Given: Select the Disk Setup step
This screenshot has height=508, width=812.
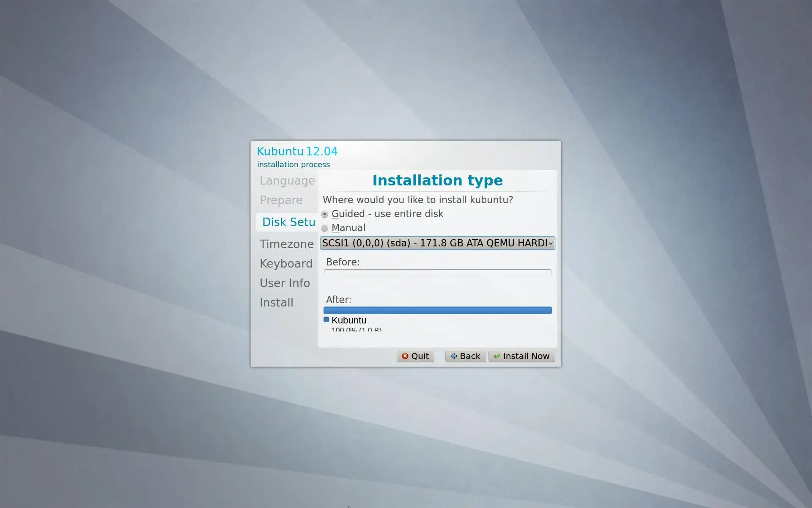Looking at the screenshot, I should coord(288,222).
